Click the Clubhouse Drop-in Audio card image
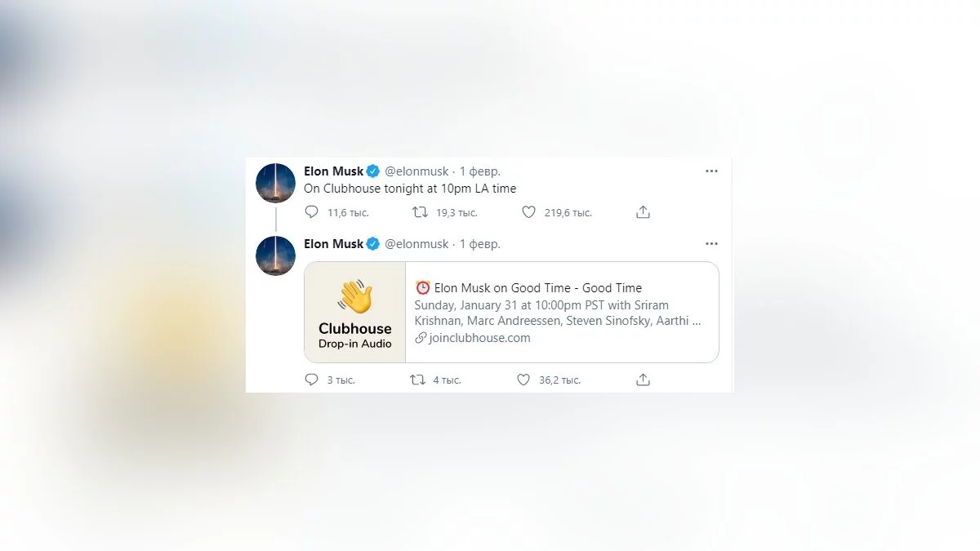Screen dimensions: 980x551 pyautogui.click(x=355, y=312)
